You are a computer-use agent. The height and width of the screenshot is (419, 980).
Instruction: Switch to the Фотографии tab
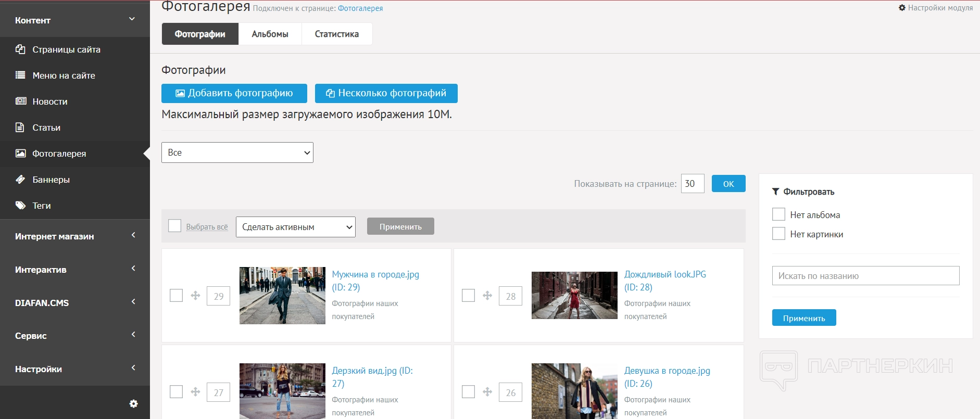coord(200,34)
